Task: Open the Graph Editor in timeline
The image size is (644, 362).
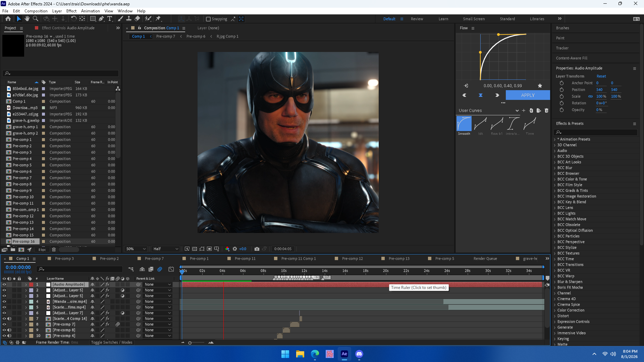Action: tap(171, 269)
